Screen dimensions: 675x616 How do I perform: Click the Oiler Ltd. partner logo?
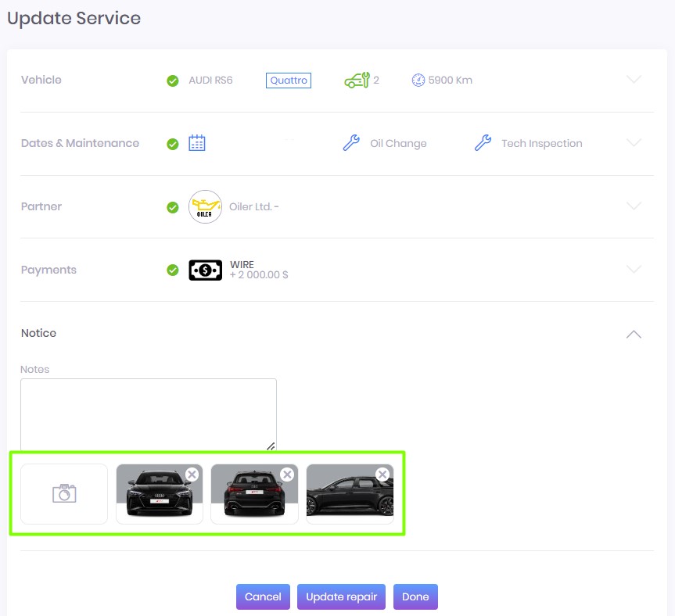click(205, 206)
